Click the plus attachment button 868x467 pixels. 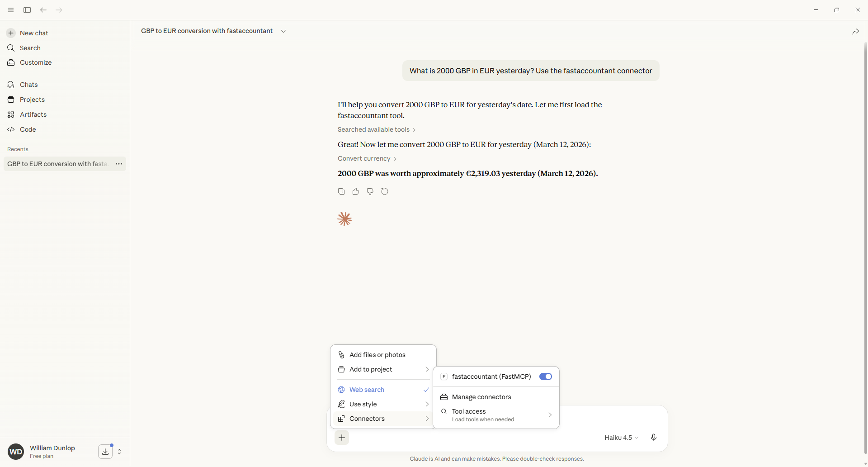(342, 438)
